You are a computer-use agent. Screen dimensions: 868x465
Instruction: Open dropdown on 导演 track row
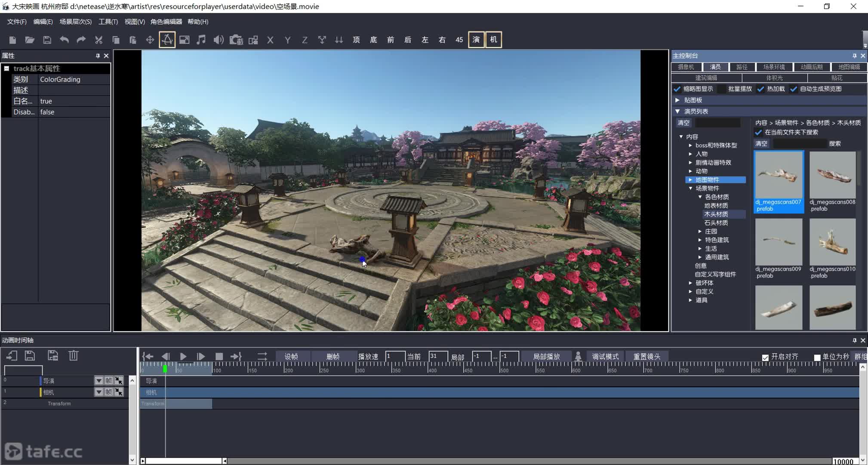99,381
